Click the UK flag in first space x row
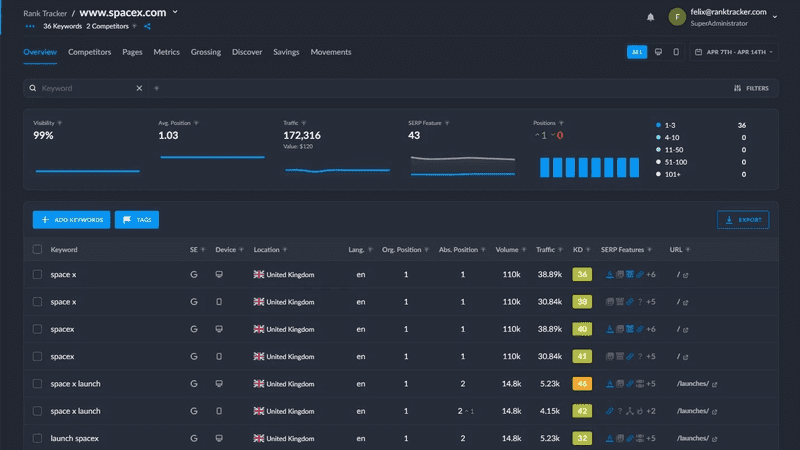The image size is (800, 450). pos(259,274)
